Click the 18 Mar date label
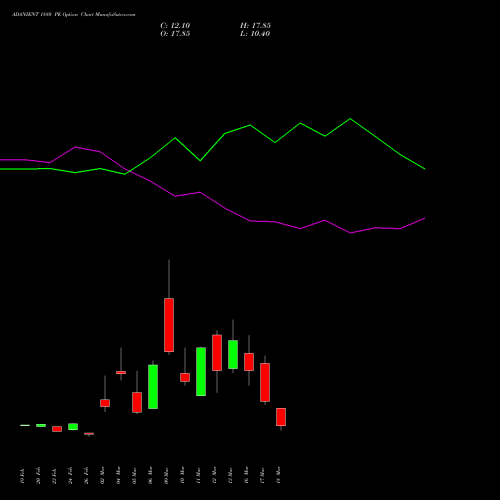Screen dimensions: 500x500 [278, 476]
